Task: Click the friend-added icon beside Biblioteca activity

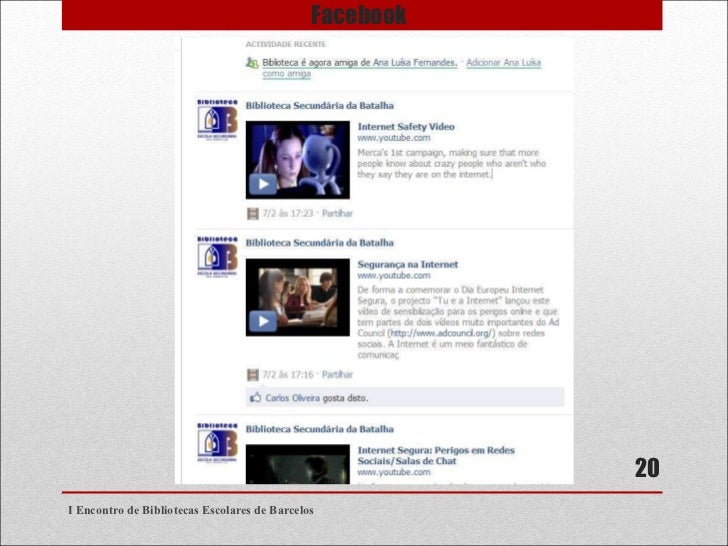Action: (252, 63)
